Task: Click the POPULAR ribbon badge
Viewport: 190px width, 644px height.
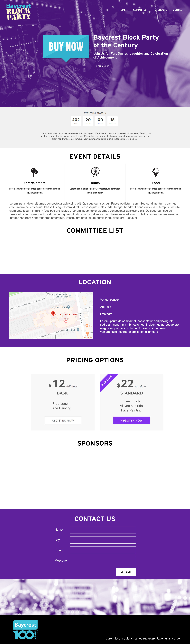Action: click(x=107, y=381)
